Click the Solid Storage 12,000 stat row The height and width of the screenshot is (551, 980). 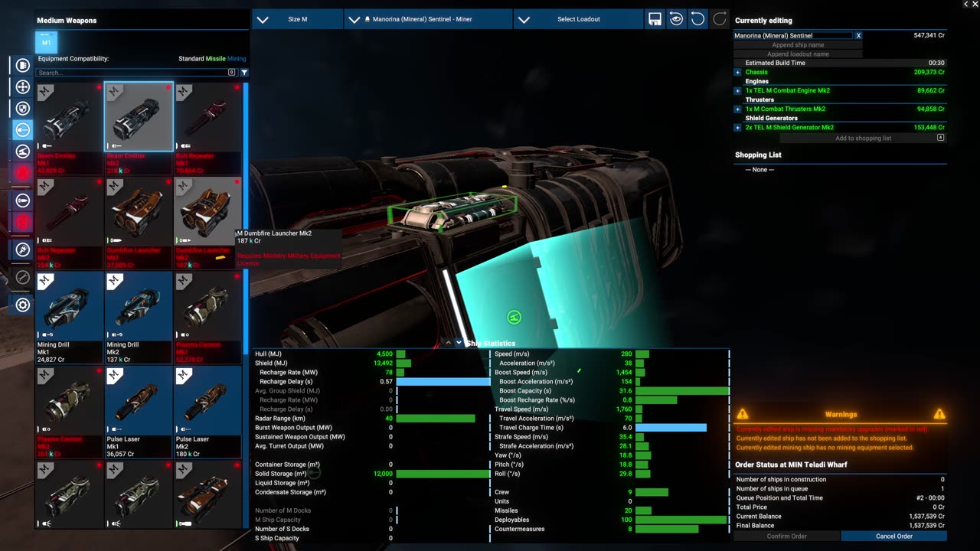pyautogui.click(x=372, y=474)
